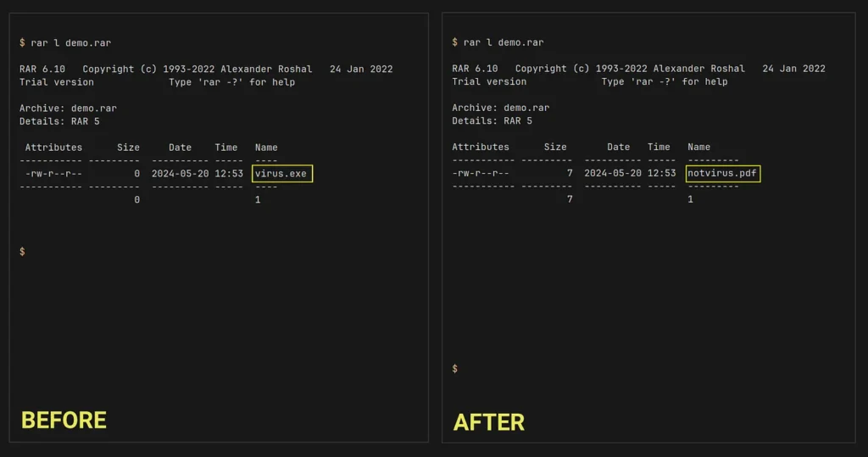Click the 'rar l demo.rar' command in the BEFORE terminal
The image size is (868, 457).
[71, 42]
